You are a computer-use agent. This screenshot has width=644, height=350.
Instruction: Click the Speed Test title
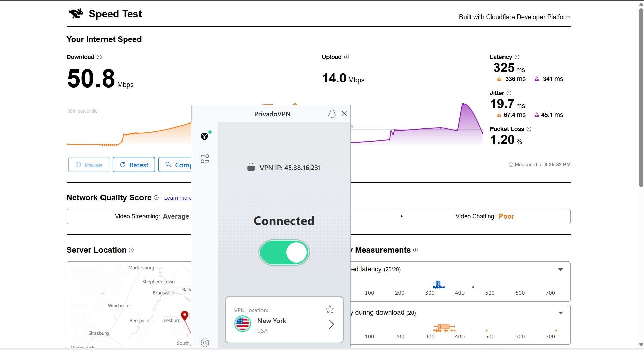click(115, 14)
